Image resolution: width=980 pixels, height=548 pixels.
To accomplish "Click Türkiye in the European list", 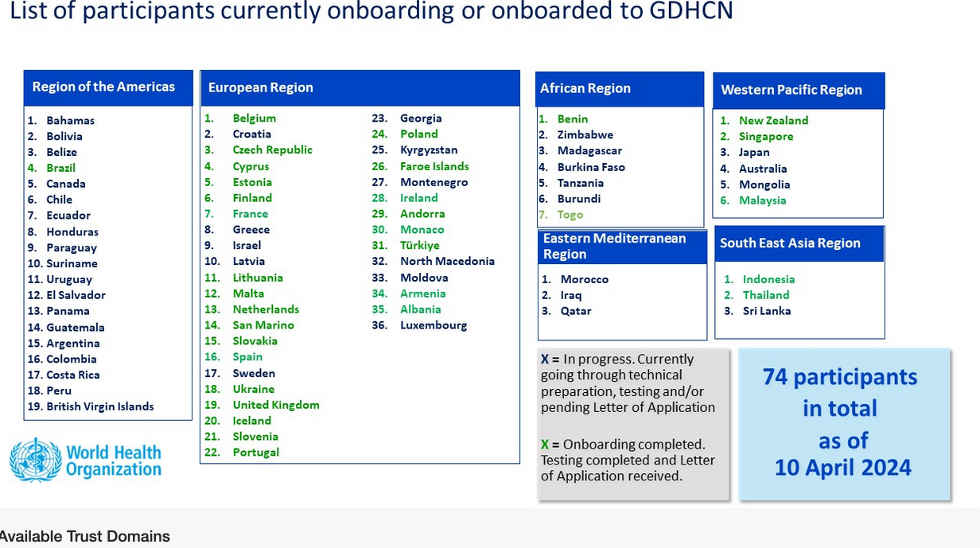I will click(x=419, y=246).
